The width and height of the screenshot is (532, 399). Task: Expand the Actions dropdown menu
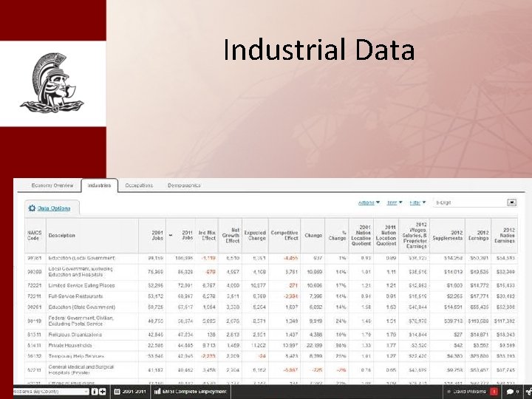[x=369, y=202]
